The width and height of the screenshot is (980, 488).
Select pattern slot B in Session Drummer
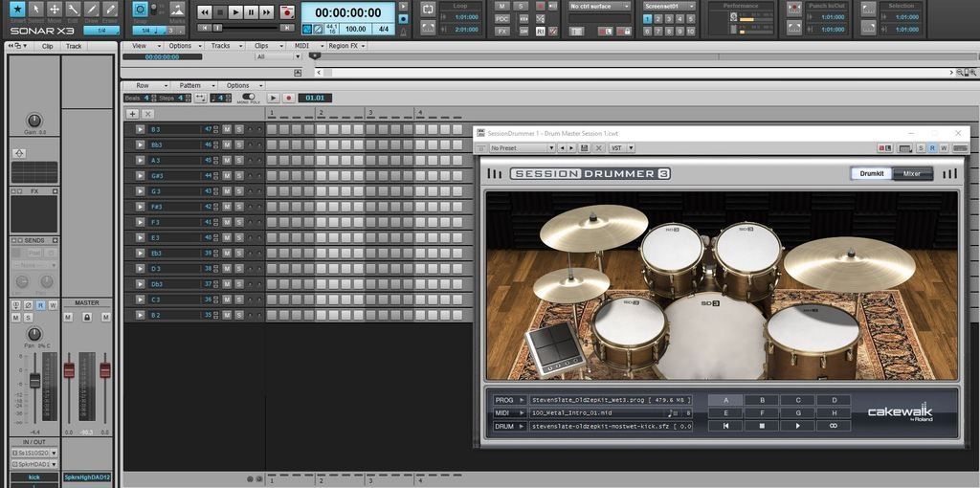click(x=761, y=400)
